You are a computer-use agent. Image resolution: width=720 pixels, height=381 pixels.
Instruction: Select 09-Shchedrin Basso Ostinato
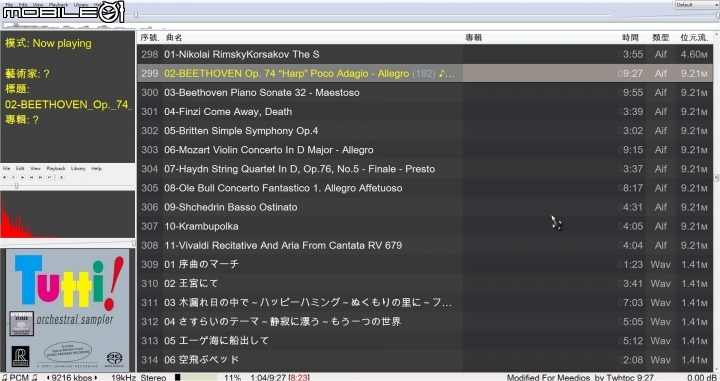click(x=425, y=207)
